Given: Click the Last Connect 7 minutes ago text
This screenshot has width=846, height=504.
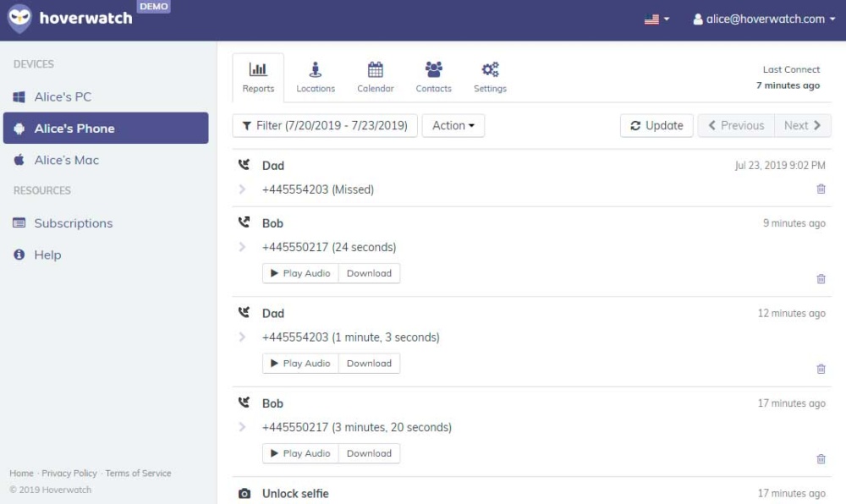Looking at the screenshot, I should pyautogui.click(x=788, y=78).
